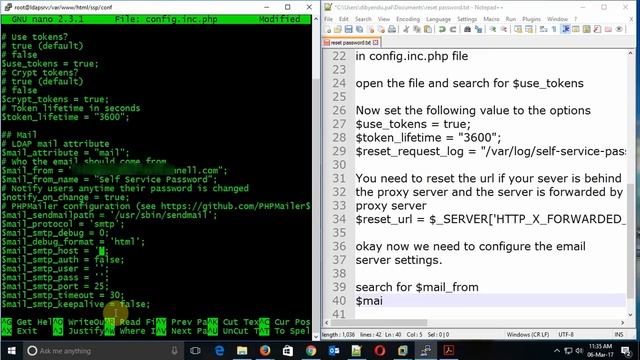Toggle highlighted indent guide button

pyautogui.click(x=566, y=29)
